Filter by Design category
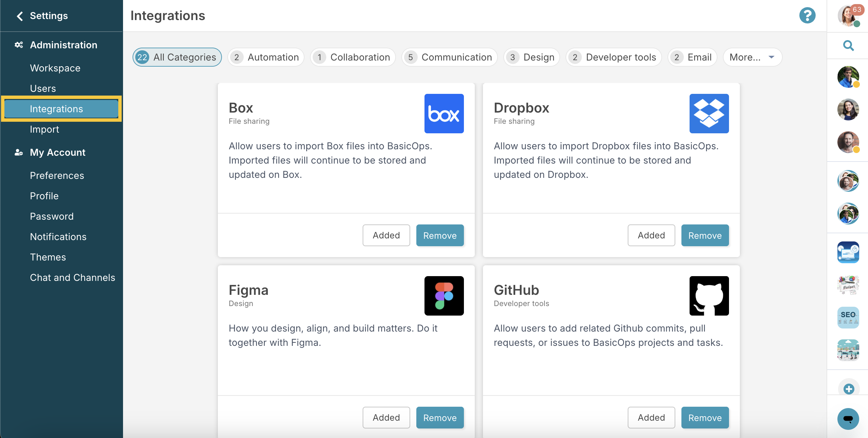The image size is (868, 438). click(532, 57)
